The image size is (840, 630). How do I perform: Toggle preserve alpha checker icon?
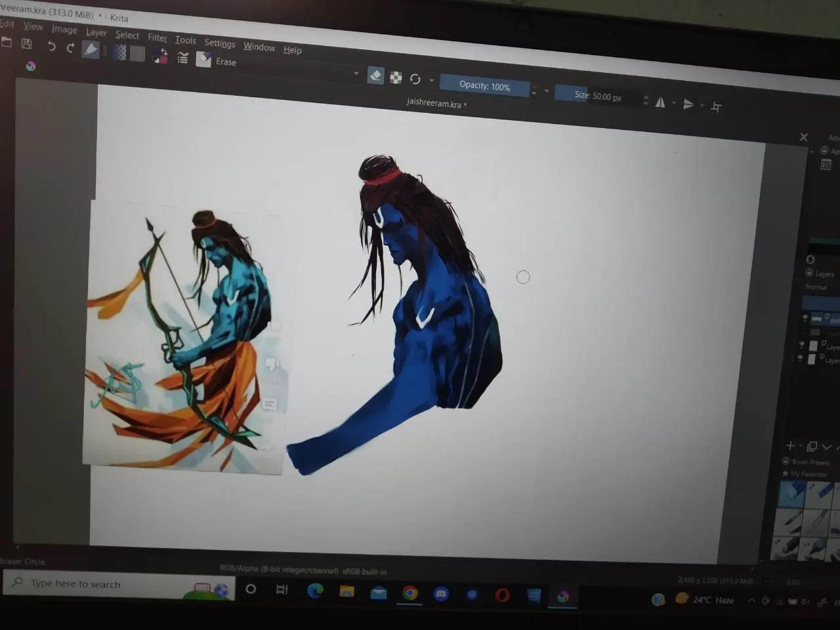396,78
